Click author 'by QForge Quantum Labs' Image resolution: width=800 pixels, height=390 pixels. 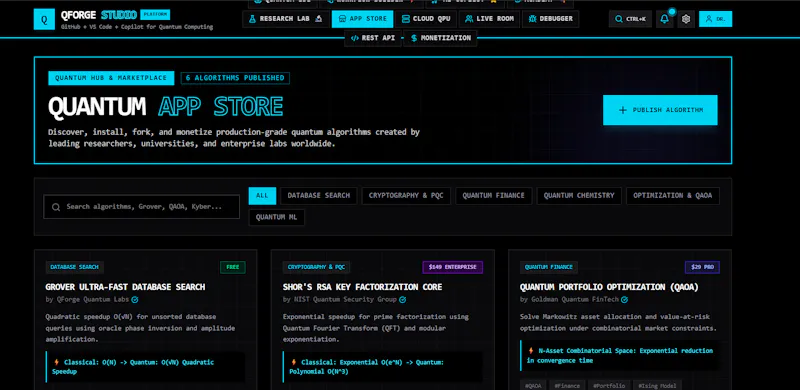click(87, 300)
